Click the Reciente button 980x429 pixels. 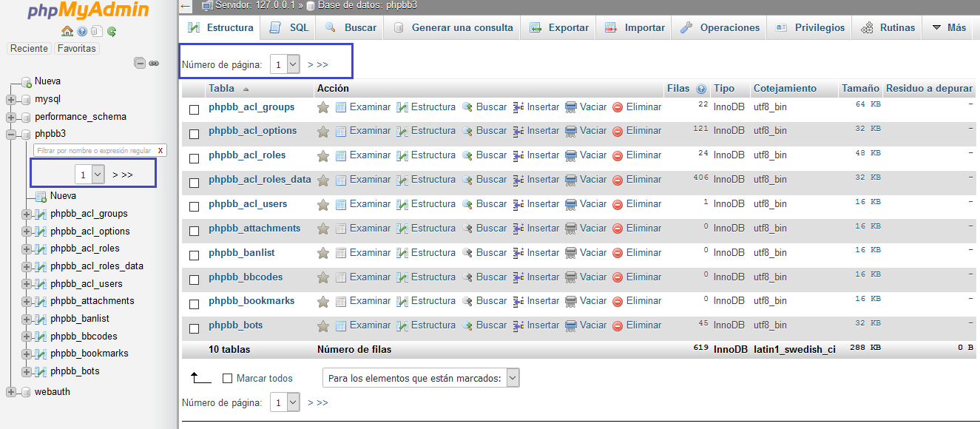click(30, 48)
